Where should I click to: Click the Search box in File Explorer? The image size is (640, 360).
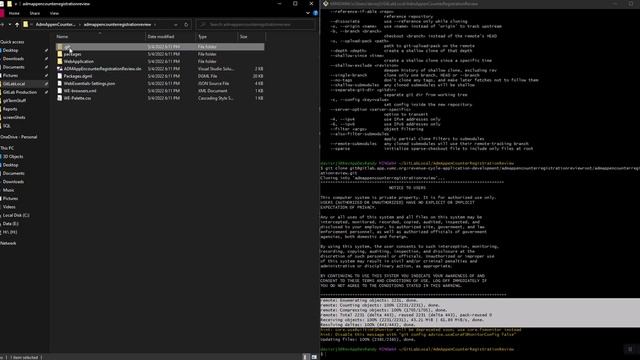pyautogui.click(x=255, y=24)
